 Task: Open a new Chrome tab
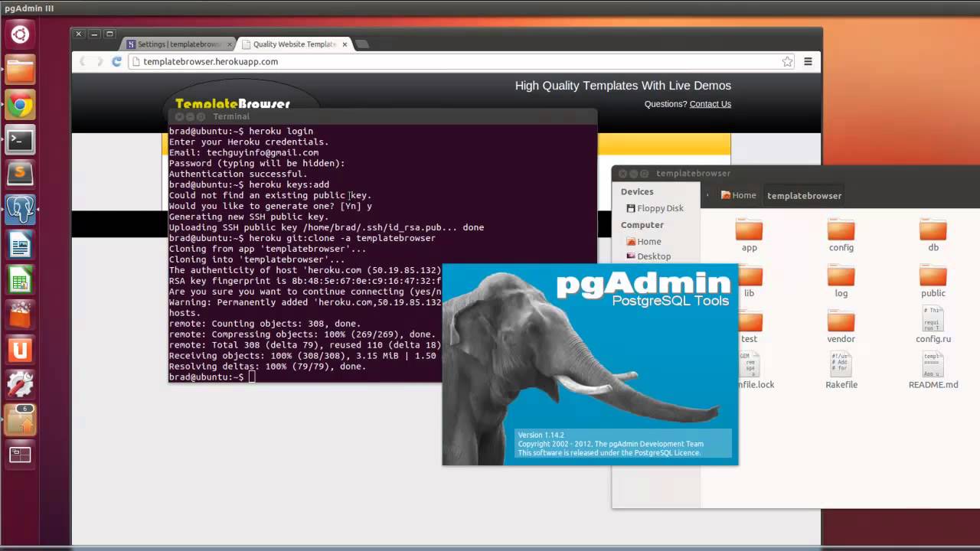(x=363, y=44)
